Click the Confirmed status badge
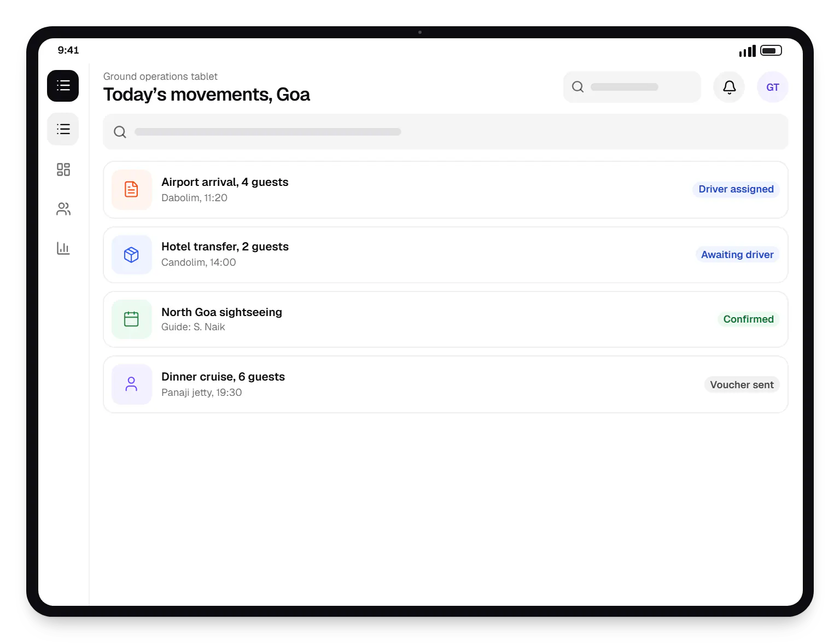Viewport: 840px width, 643px height. click(x=748, y=319)
